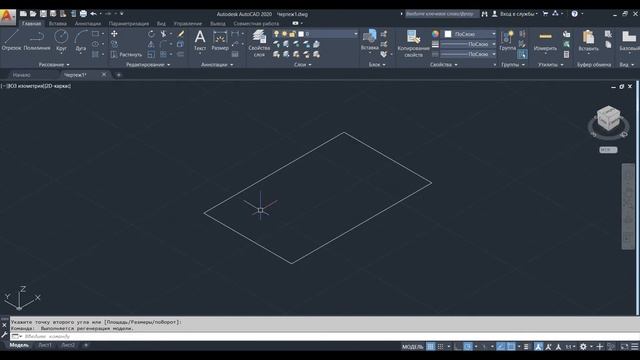Toggle the group selection button
This screenshot has width=640, height=360.
pos(522,54)
